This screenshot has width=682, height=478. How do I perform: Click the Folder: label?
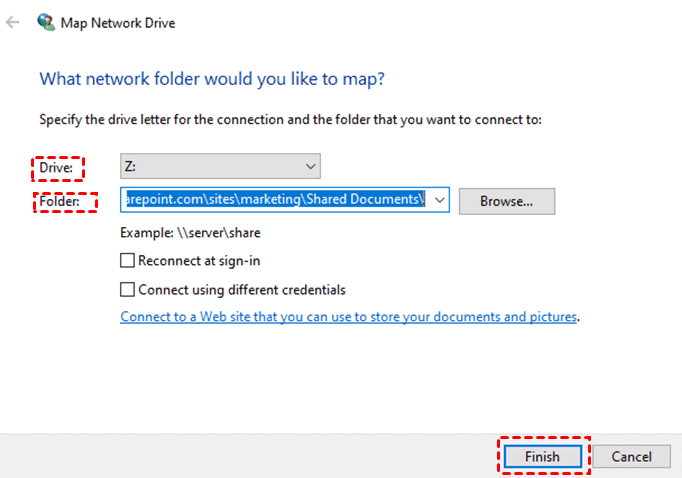click(x=61, y=202)
